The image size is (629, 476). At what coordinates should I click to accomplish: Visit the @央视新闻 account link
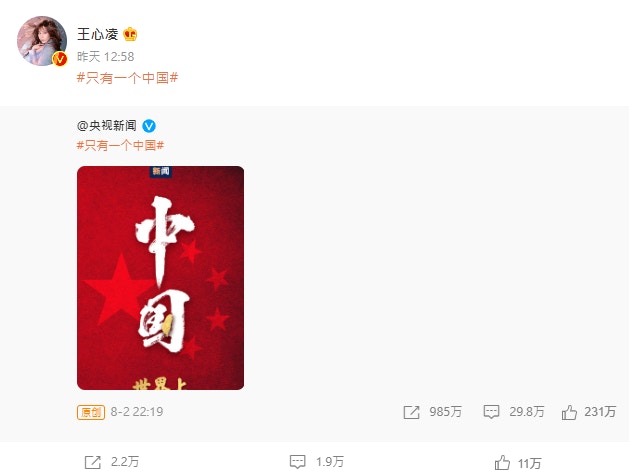click(107, 126)
